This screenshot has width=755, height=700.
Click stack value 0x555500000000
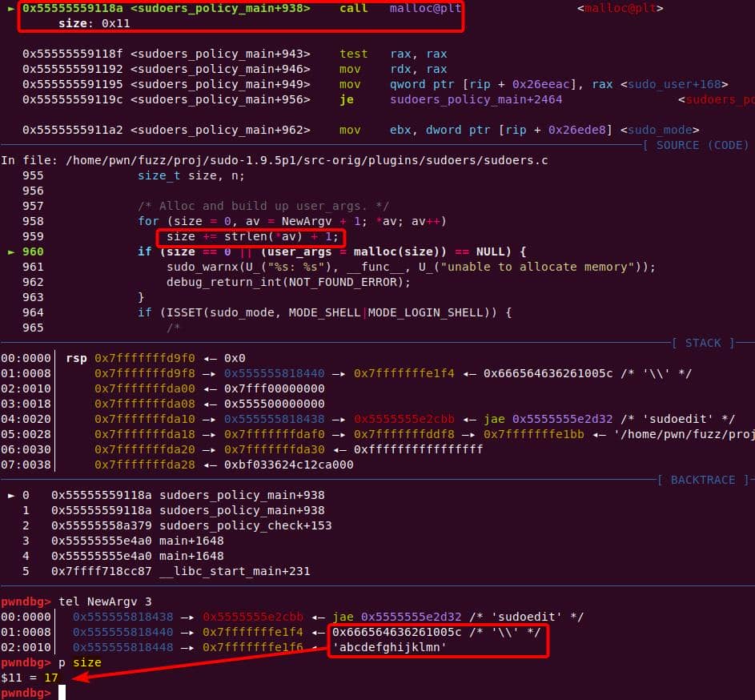(x=274, y=404)
